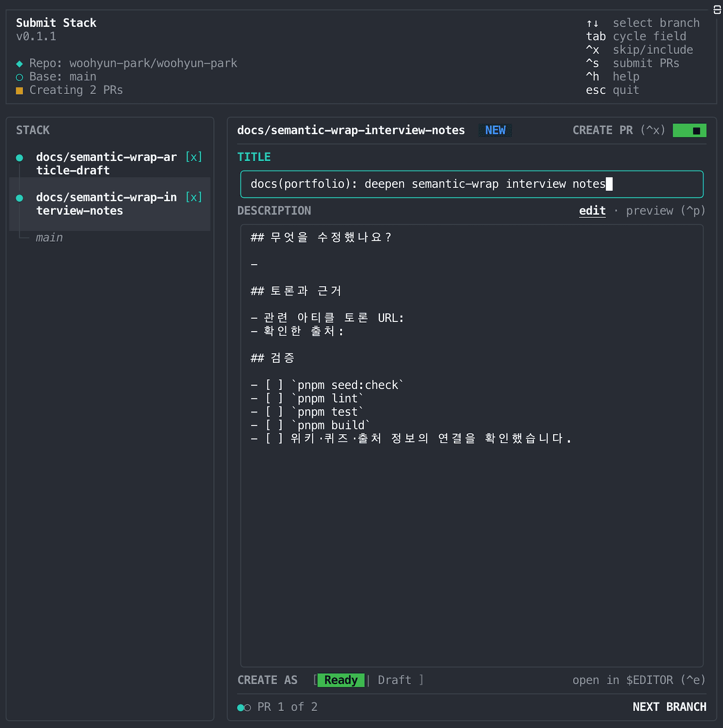Click the orange square beside Creating 2 PRs

click(19, 91)
